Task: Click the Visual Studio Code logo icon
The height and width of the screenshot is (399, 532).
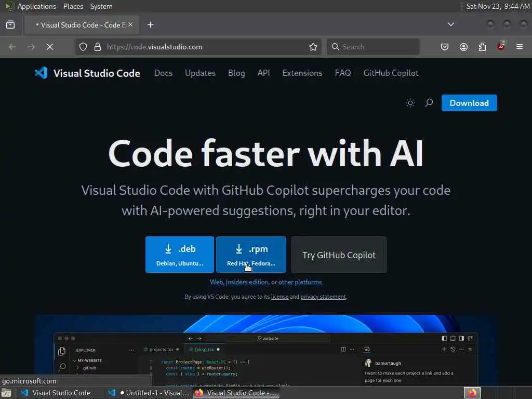Action: 41,73
